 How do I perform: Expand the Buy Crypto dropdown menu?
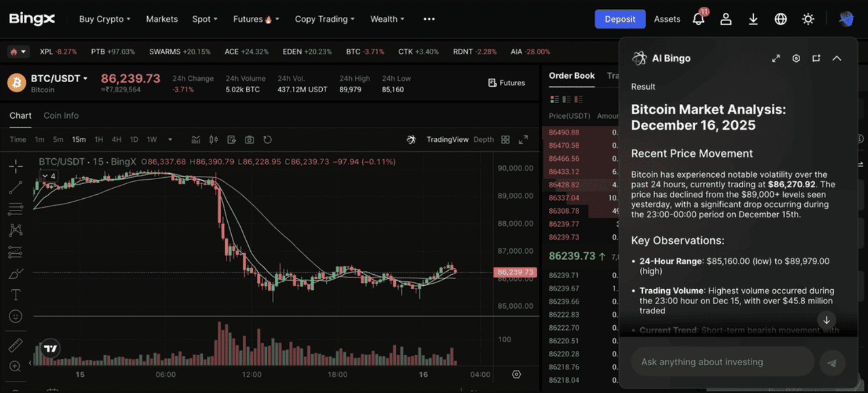click(104, 19)
